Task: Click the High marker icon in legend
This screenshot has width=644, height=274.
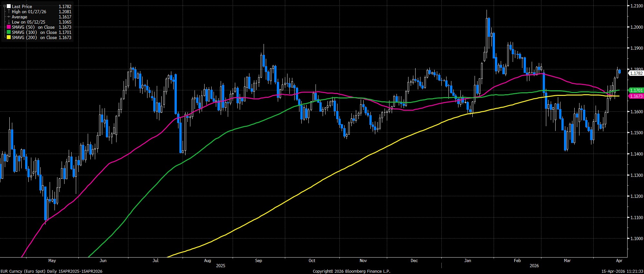Action: [x=9, y=12]
